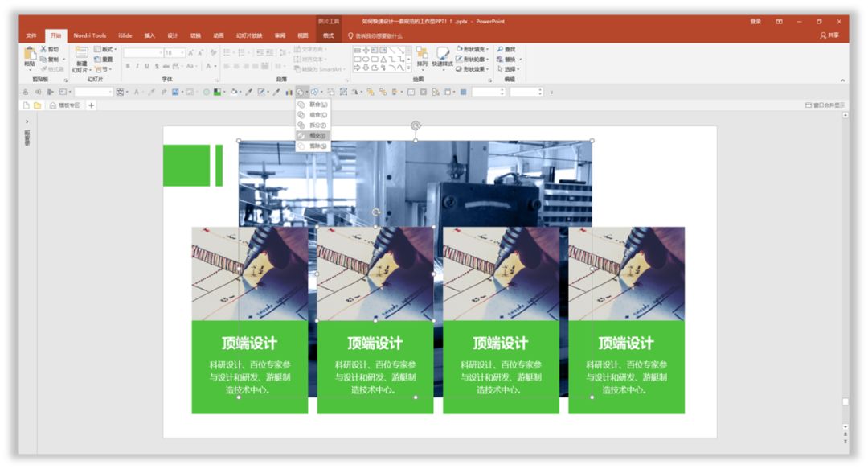Viewport: 868px width, 469px height.
Task: Click the eyedropper icon in the quick toolbar
Action: pos(248,92)
